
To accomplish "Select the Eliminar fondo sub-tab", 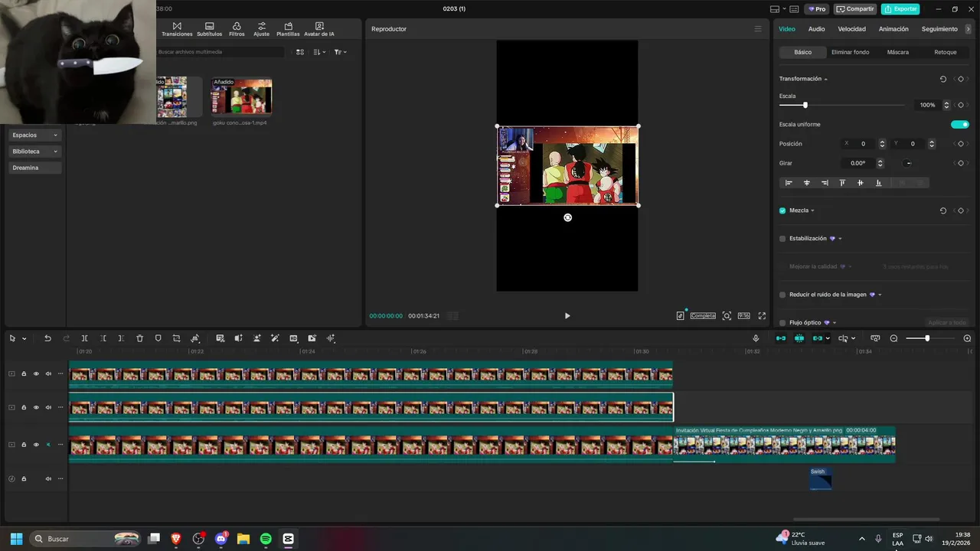I will tap(850, 52).
